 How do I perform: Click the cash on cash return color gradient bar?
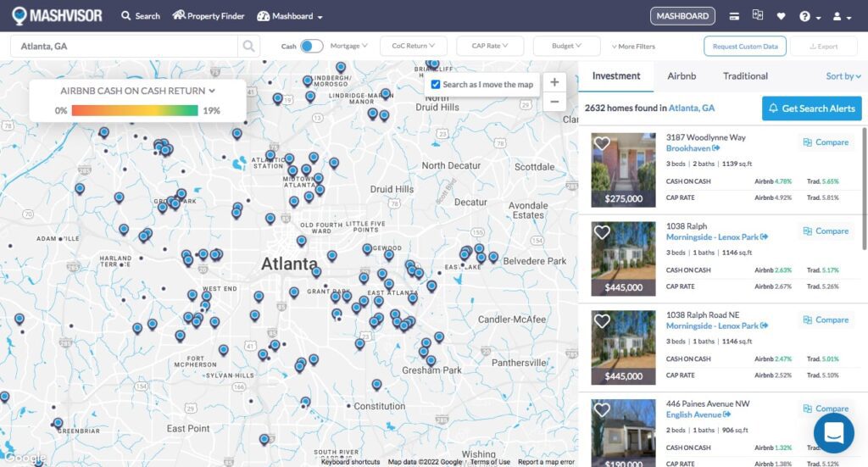pos(135,110)
